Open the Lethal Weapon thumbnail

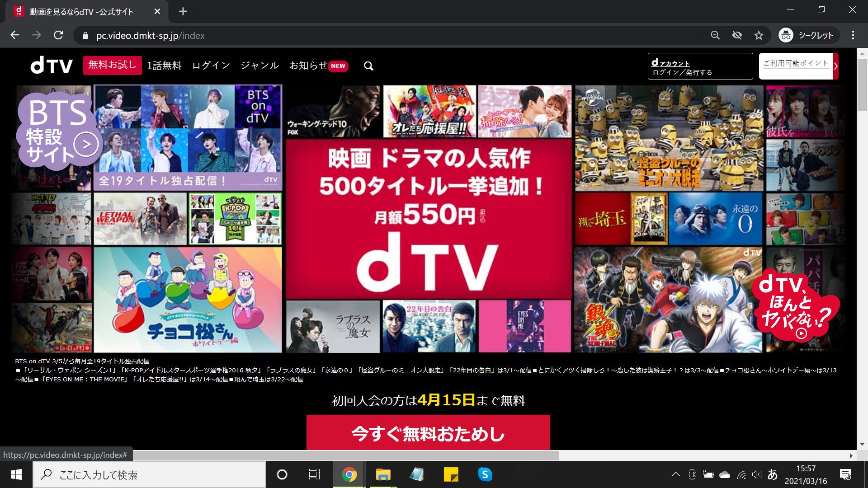(140, 219)
